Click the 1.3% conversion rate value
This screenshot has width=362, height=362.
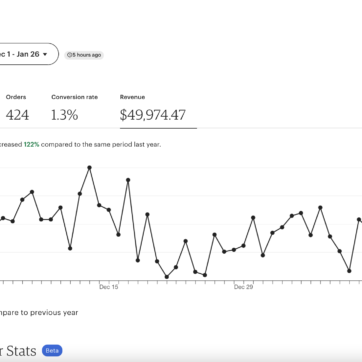pos(65,115)
